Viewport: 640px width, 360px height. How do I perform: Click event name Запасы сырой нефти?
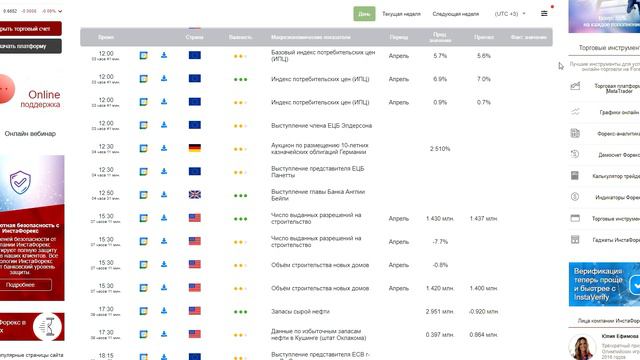coord(300,311)
